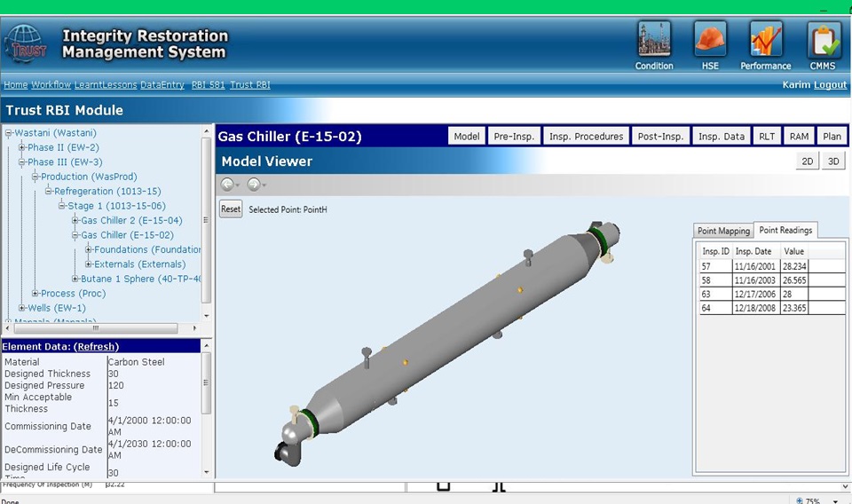Switch the model viewer to 2D
The height and width of the screenshot is (504, 852).
pyautogui.click(x=808, y=161)
